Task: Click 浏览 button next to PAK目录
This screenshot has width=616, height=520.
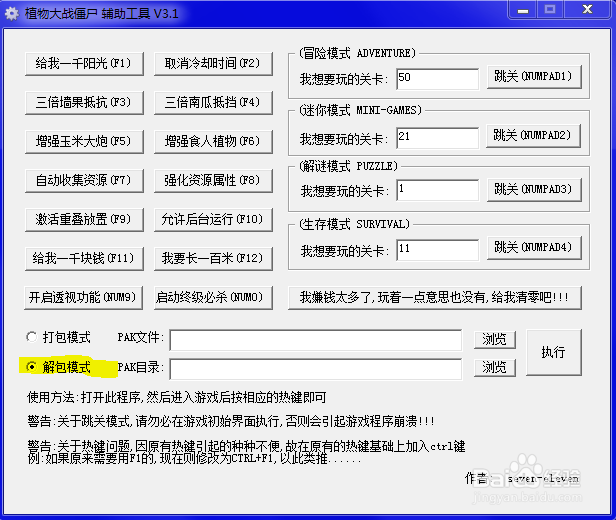Action: tap(495, 368)
